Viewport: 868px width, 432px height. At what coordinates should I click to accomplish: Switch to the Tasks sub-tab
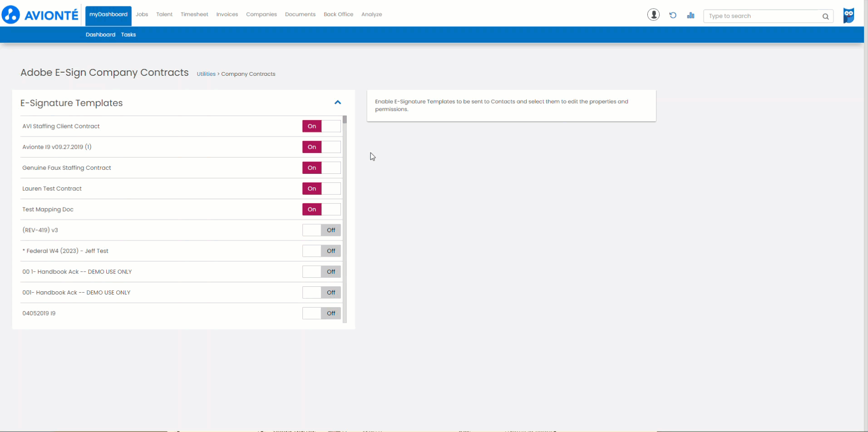[x=128, y=34]
